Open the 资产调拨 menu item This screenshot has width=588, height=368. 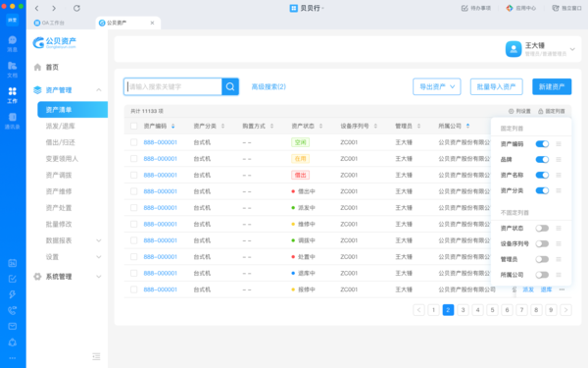(59, 175)
